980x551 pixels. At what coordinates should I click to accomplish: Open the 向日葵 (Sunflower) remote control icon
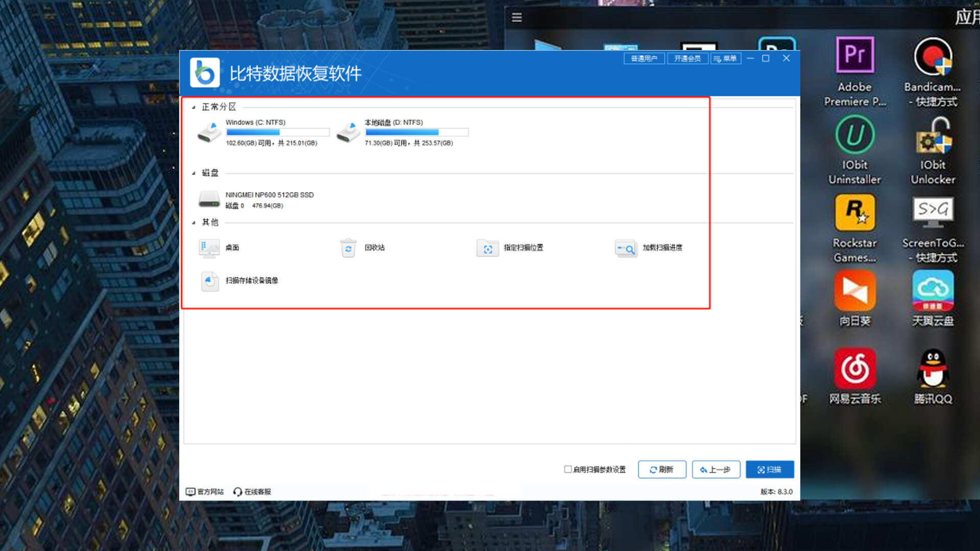click(855, 291)
